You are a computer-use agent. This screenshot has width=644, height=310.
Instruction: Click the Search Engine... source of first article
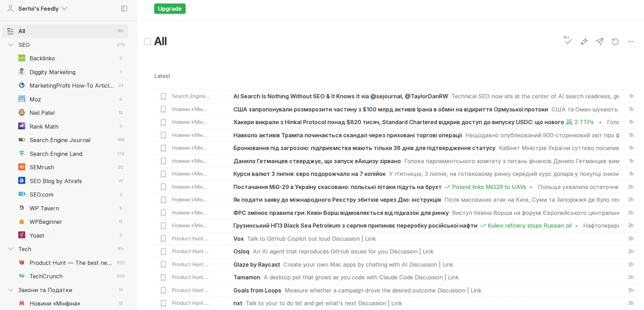(x=191, y=96)
